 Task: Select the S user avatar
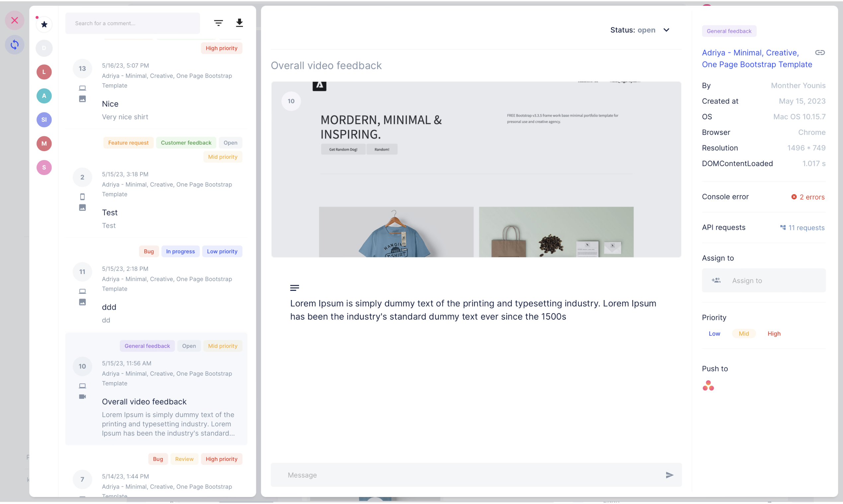(x=44, y=167)
